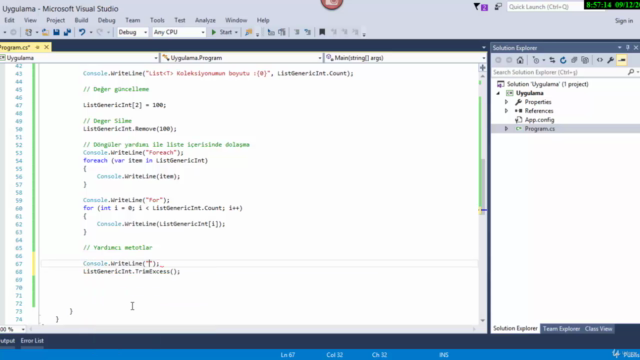The width and height of the screenshot is (640, 360).
Task: Click the Solution Explorer Home icon
Action: (x=520, y=60)
